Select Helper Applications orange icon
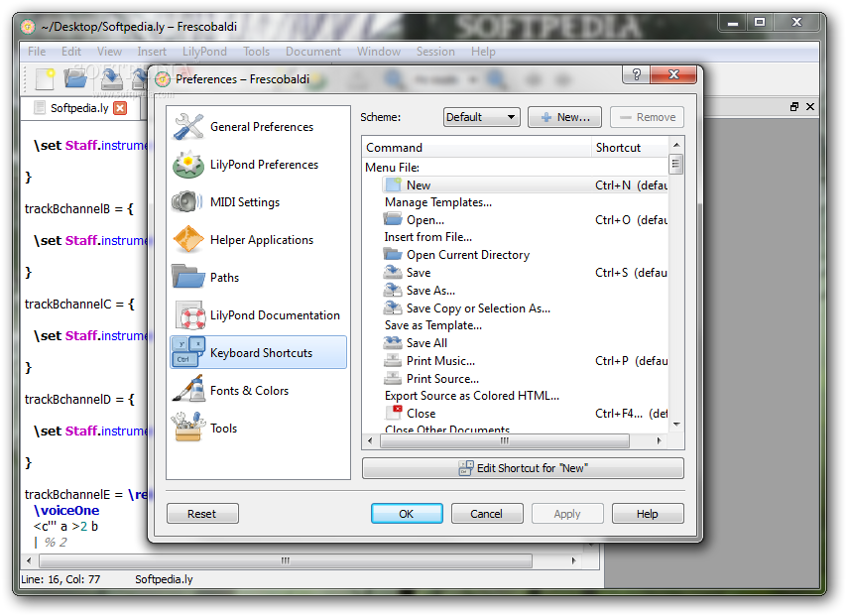Viewport: 847px width, 616px height. click(188, 239)
